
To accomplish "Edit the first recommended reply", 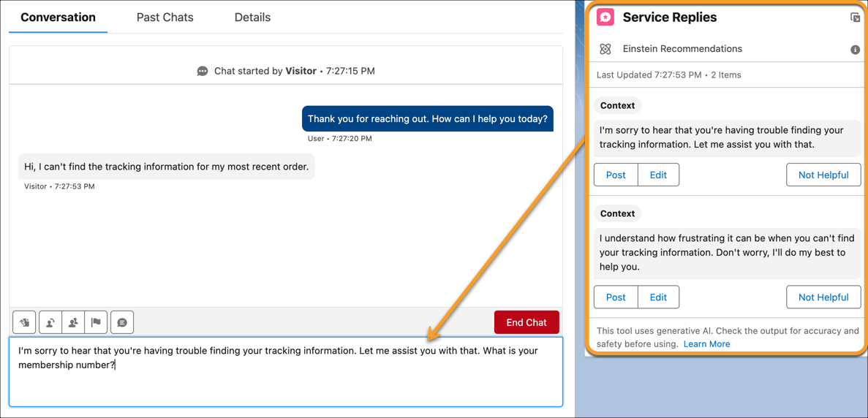I will pos(658,175).
